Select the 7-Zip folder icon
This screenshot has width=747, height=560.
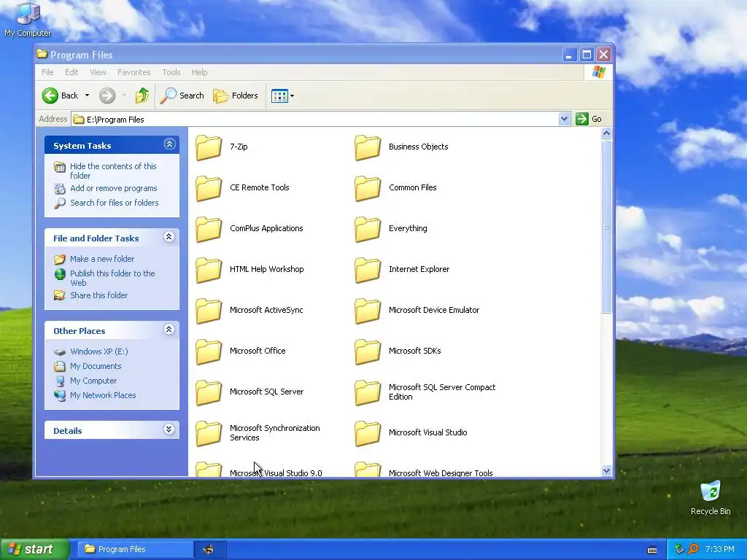[209, 147]
